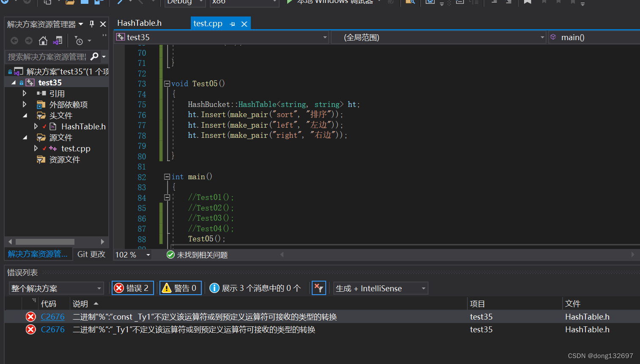Select the 外部依赖项 item

[68, 104]
